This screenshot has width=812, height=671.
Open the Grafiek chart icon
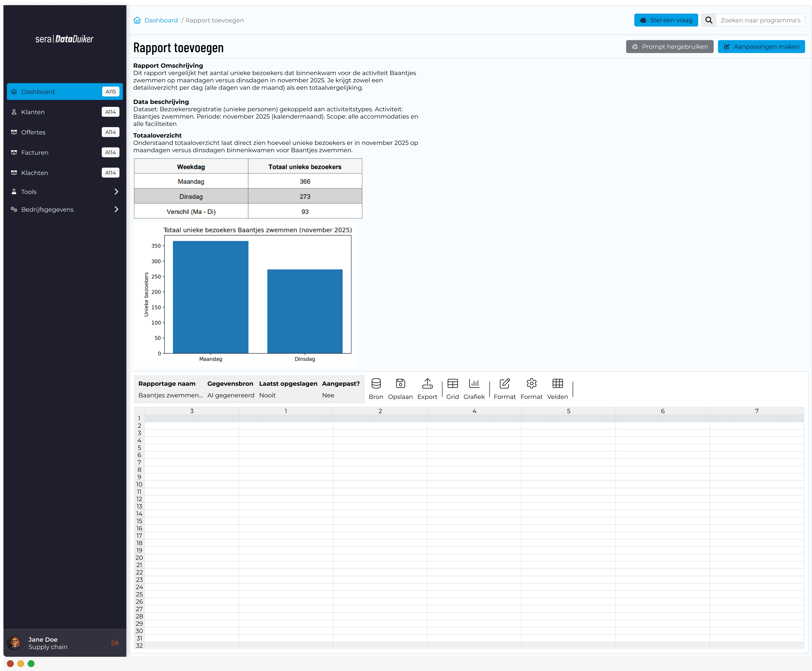pos(474,383)
